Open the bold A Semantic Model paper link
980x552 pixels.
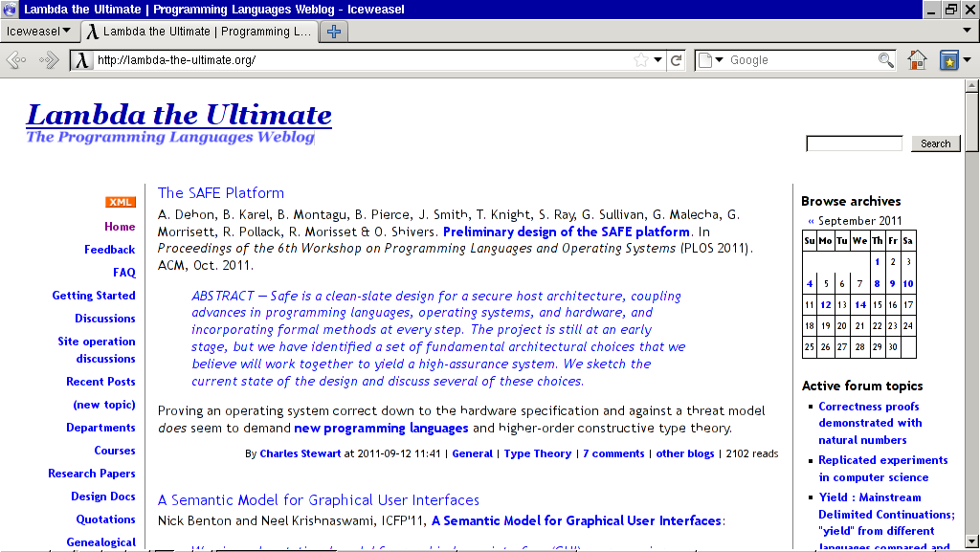[576, 520]
